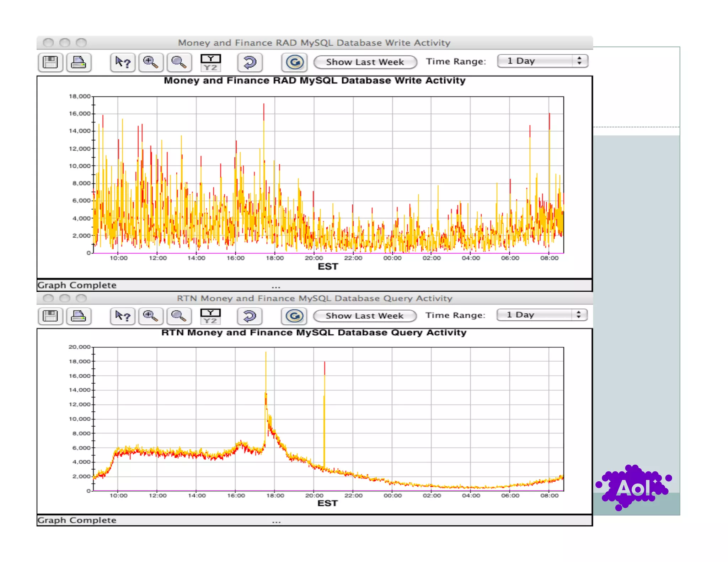The image size is (728, 562).
Task: Click Time Range label in Query Activity window
Action: (456, 315)
